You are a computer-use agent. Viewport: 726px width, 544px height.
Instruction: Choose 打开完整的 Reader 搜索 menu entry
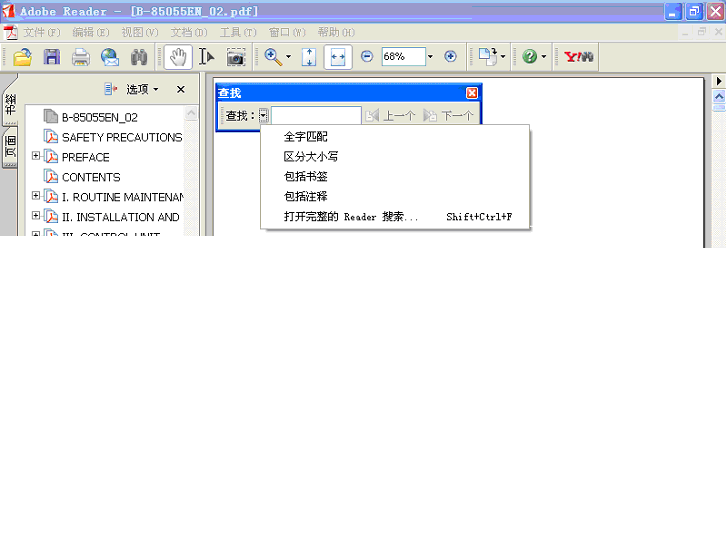tap(350, 216)
